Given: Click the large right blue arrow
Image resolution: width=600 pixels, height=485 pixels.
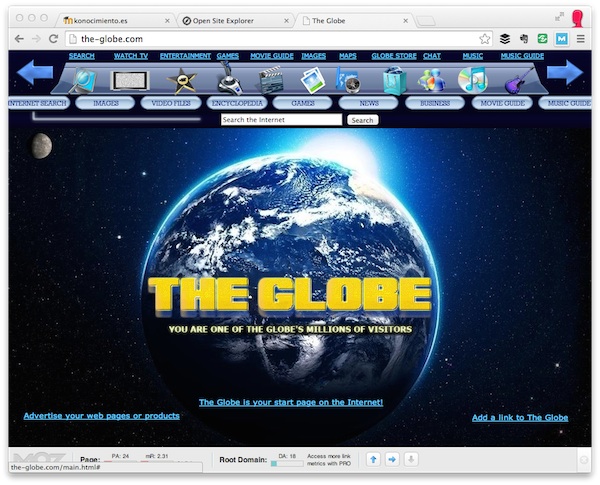Looking at the screenshot, I should coord(564,73).
